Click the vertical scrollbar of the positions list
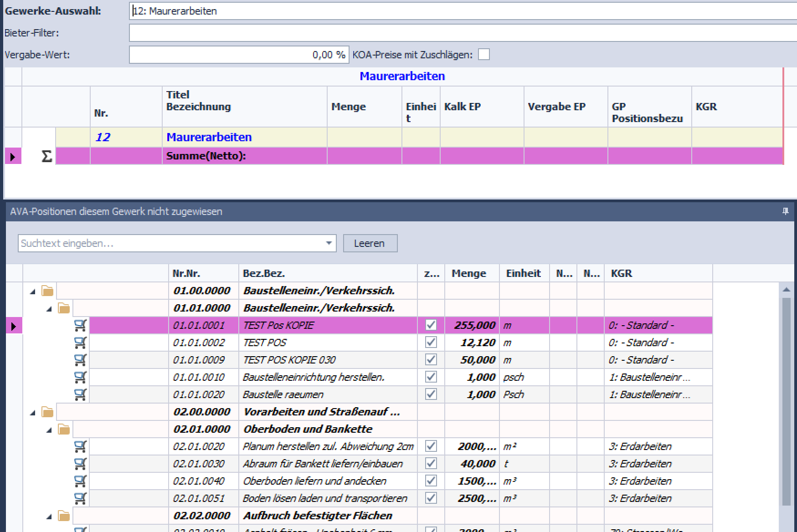 786,401
